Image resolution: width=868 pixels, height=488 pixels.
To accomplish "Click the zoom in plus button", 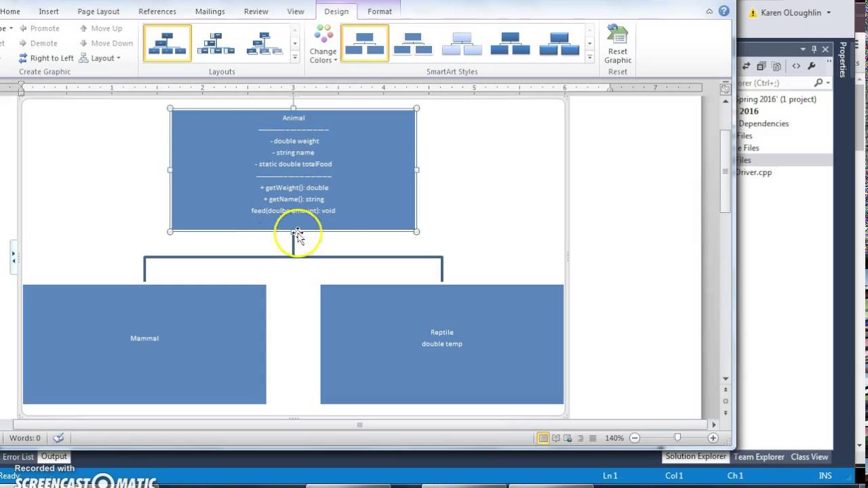I will coord(713,439).
